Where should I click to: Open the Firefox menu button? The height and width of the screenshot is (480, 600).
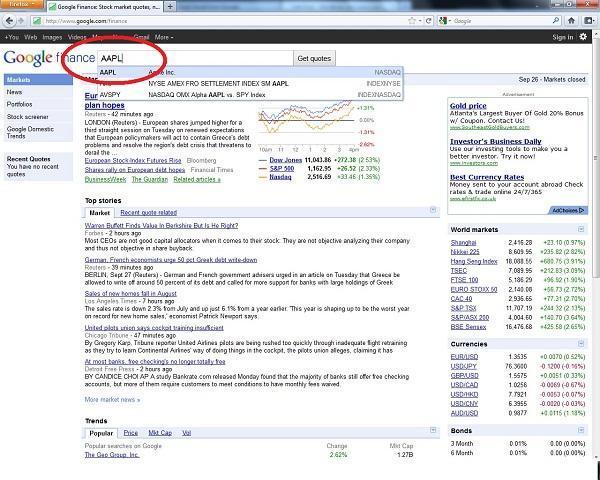click(x=20, y=6)
